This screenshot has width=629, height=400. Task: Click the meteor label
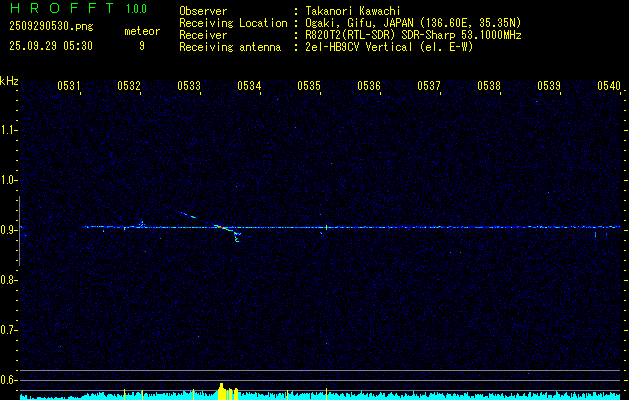(x=142, y=31)
